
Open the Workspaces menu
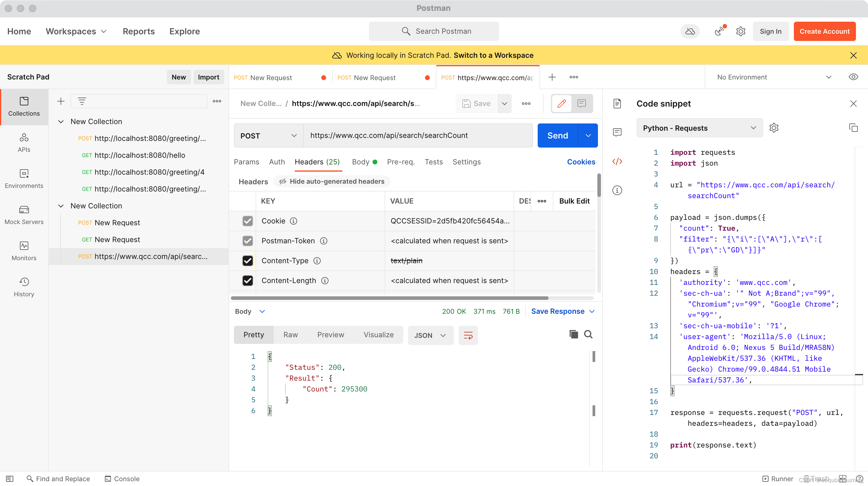click(76, 31)
